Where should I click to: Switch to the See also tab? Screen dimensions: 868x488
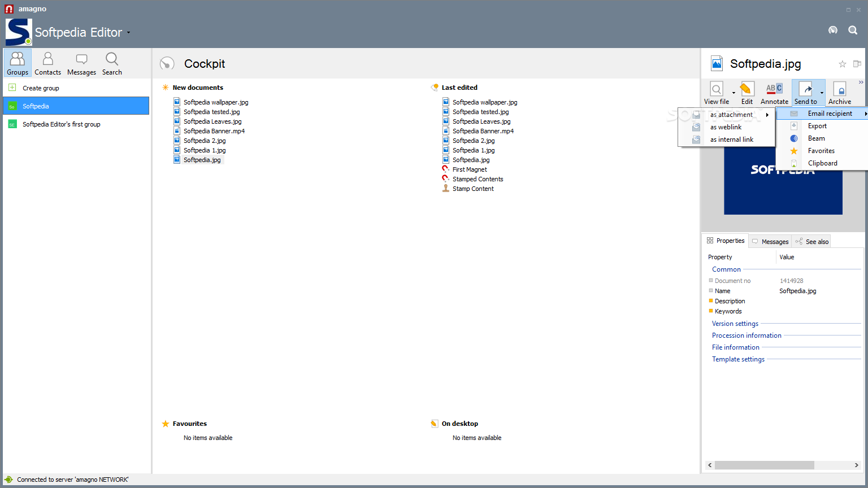tap(812, 242)
